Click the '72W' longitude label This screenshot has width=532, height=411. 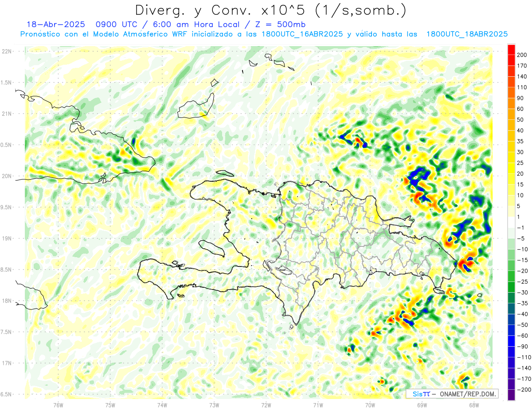point(266,405)
